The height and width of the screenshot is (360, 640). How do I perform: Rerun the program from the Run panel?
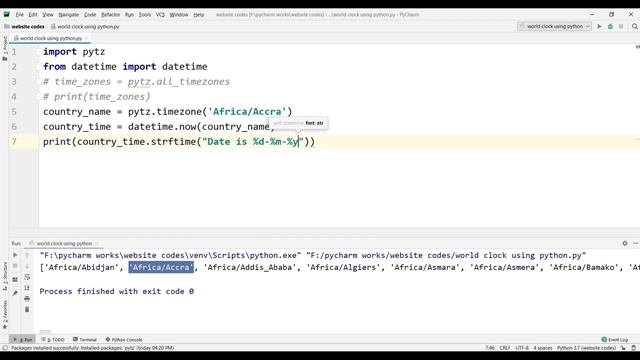pyautogui.click(x=15, y=255)
